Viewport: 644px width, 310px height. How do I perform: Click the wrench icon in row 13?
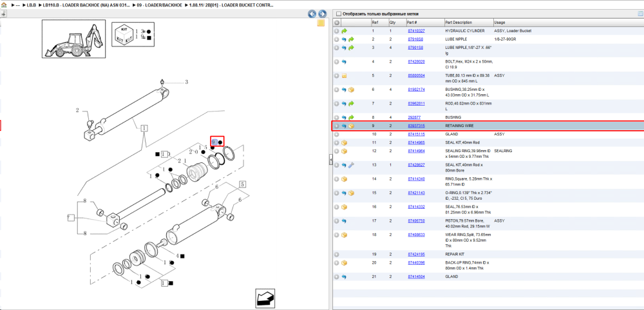[x=351, y=165]
